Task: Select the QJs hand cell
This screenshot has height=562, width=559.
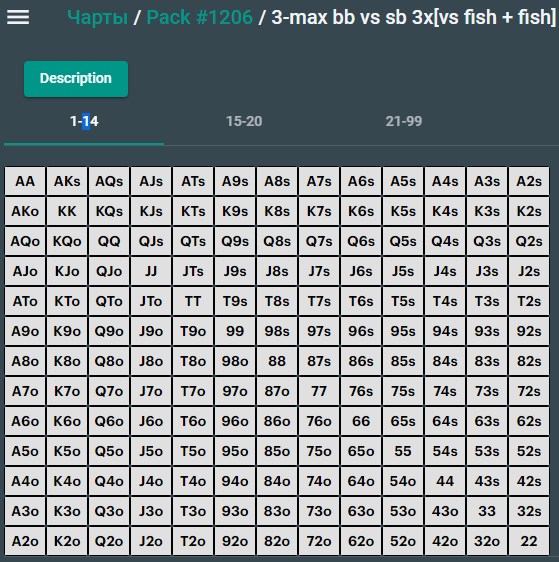Action: (x=151, y=241)
